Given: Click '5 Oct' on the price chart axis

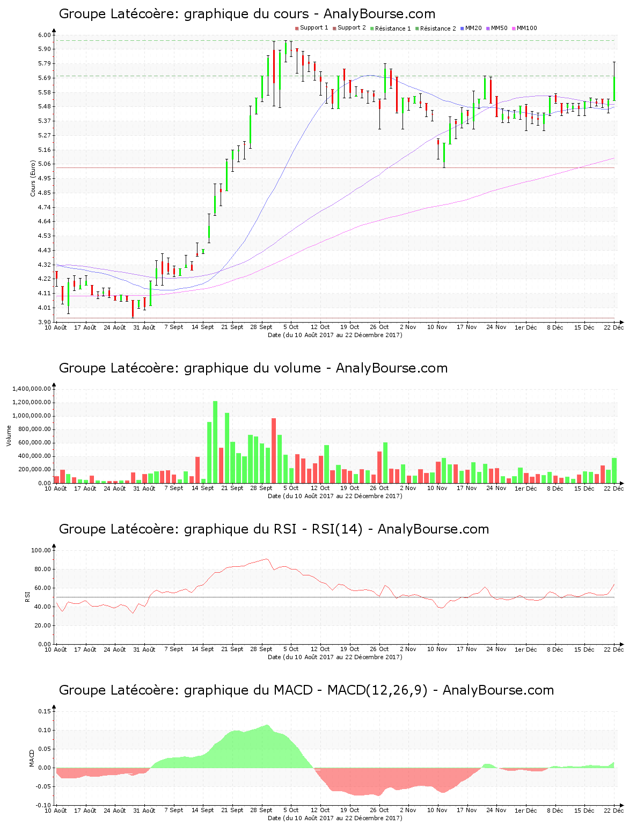Looking at the screenshot, I should [291, 327].
